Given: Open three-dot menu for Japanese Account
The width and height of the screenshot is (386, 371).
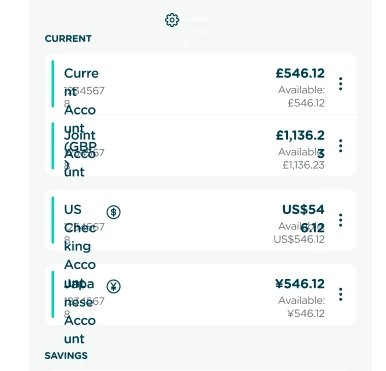Looking at the screenshot, I should click(x=340, y=295).
